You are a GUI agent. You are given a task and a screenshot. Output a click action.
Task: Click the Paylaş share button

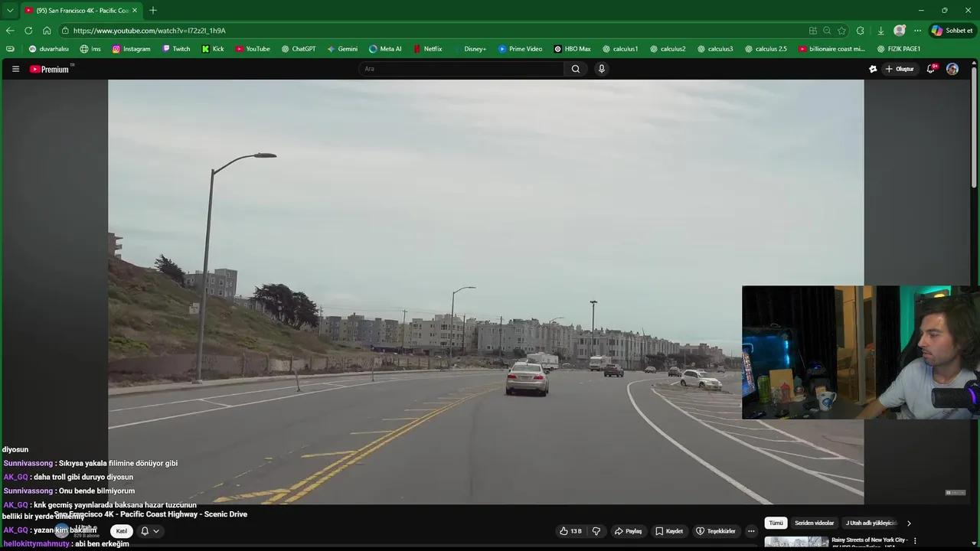(x=628, y=531)
